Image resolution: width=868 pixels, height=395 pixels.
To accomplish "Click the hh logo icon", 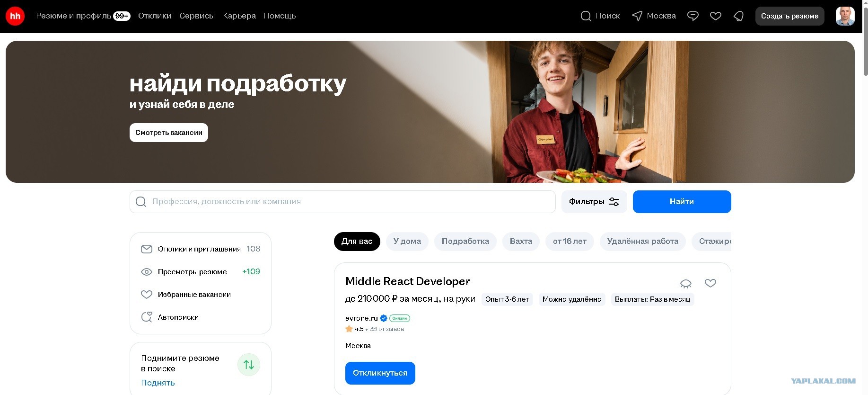I will click(x=15, y=16).
